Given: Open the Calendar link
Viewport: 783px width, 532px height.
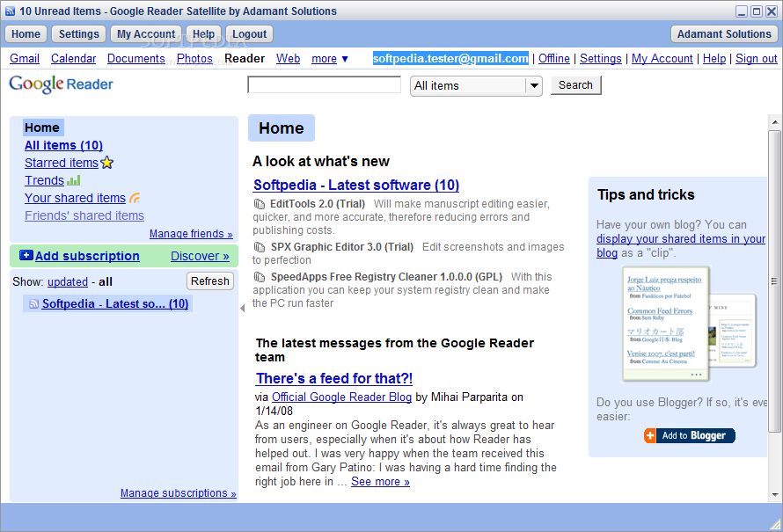Looking at the screenshot, I should (x=73, y=58).
